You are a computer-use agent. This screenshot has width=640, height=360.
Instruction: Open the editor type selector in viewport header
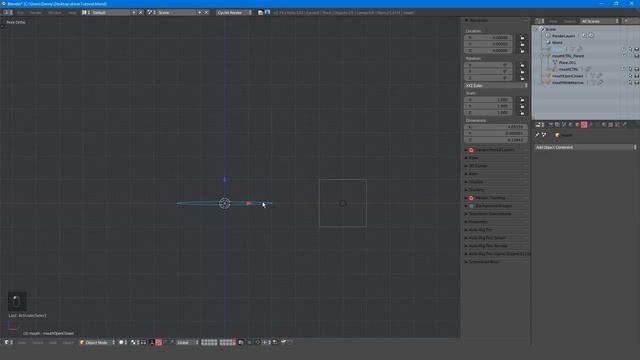(x=8, y=342)
